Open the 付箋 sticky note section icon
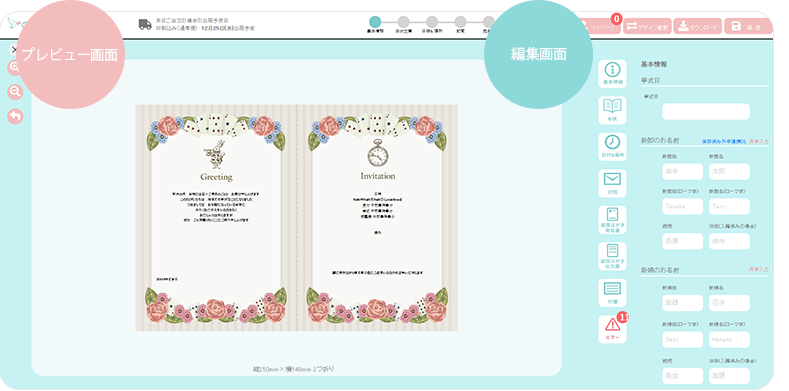 [x=612, y=293]
